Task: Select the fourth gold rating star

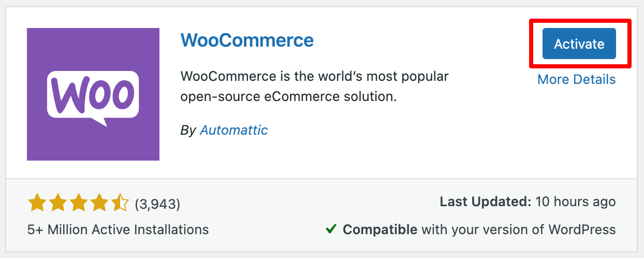Action: pos(99,203)
